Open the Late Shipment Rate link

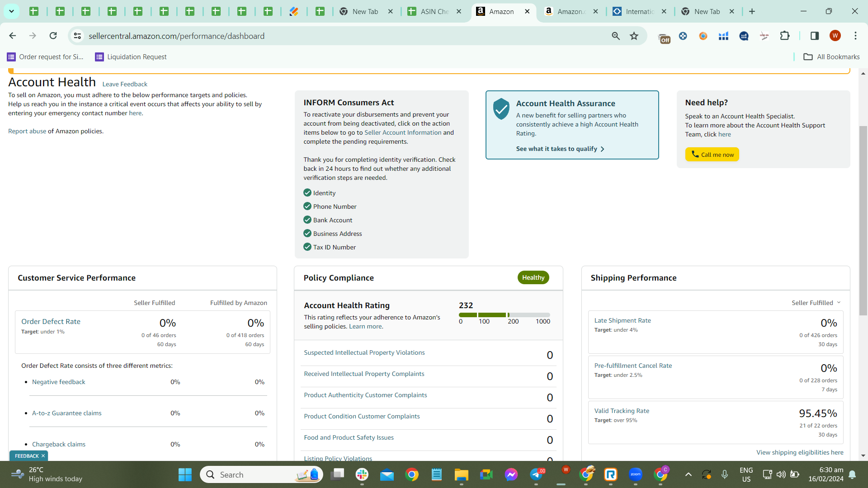[623, 321]
